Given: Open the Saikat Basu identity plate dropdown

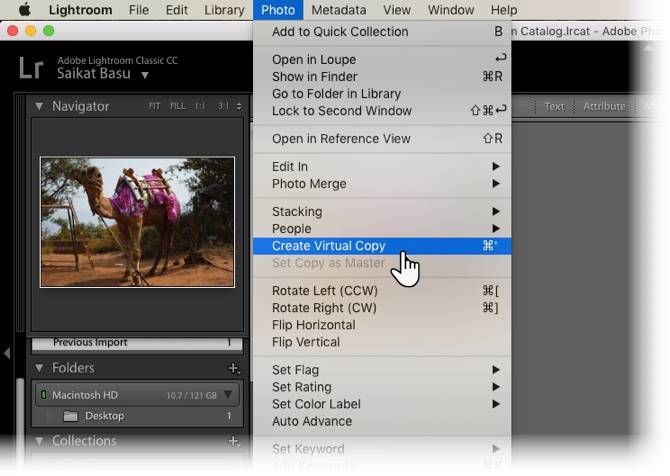Looking at the screenshot, I should [145, 75].
